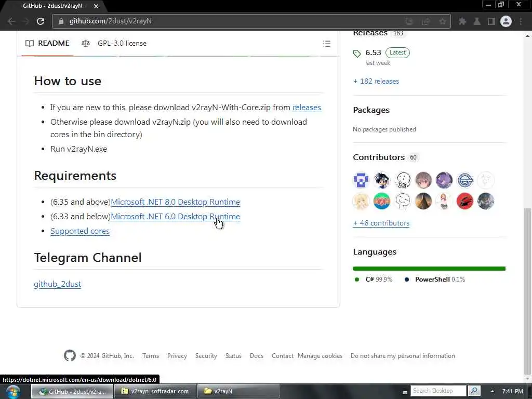Switch to v2rayN folder taskbar window
Screen dimensions: 532x399
pos(238,391)
